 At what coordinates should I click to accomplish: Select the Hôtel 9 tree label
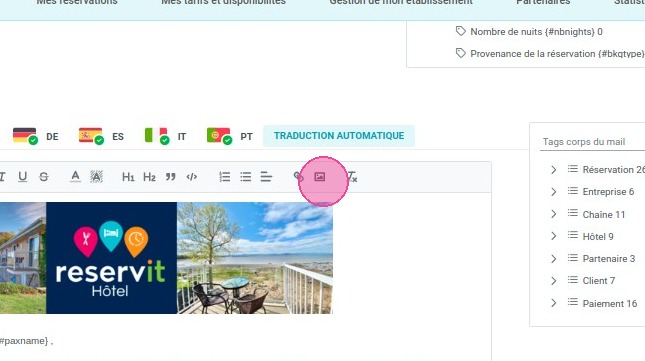[598, 236]
